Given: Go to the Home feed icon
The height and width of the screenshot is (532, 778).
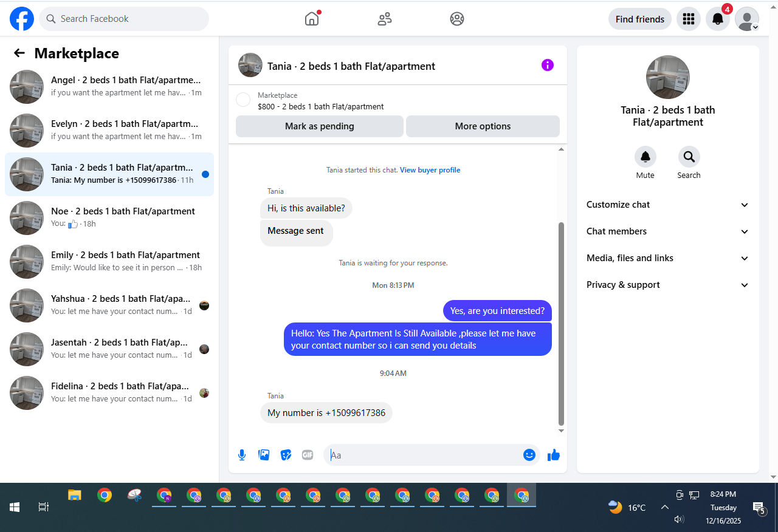Looking at the screenshot, I should tap(312, 19).
